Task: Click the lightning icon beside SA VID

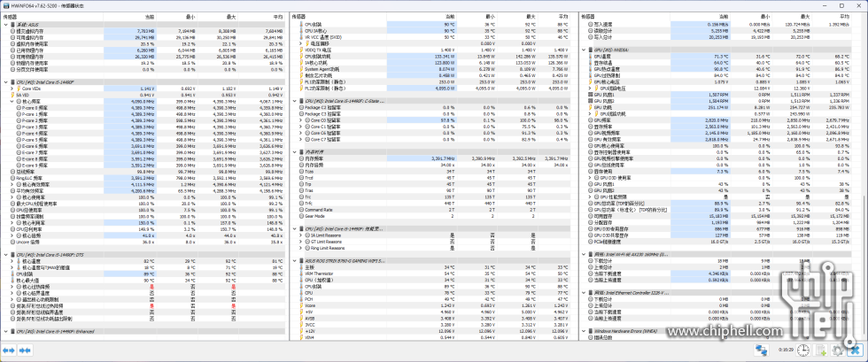Action: (x=12, y=95)
